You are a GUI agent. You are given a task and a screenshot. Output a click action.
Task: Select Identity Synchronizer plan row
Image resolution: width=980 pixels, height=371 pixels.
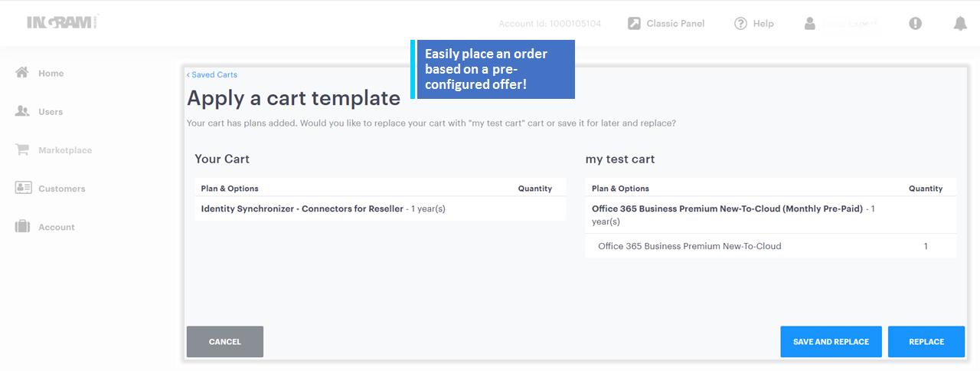(x=302, y=208)
